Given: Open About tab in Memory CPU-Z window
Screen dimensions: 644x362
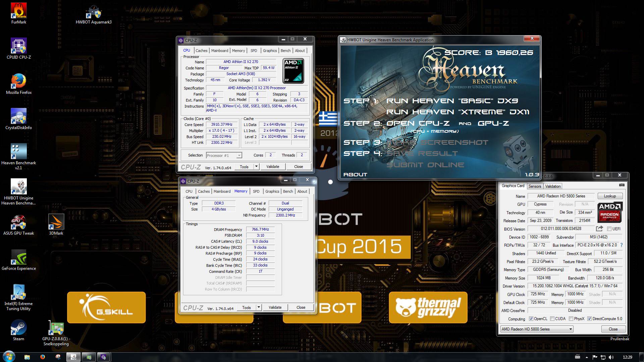Looking at the screenshot, I should (x=302, y=191).
